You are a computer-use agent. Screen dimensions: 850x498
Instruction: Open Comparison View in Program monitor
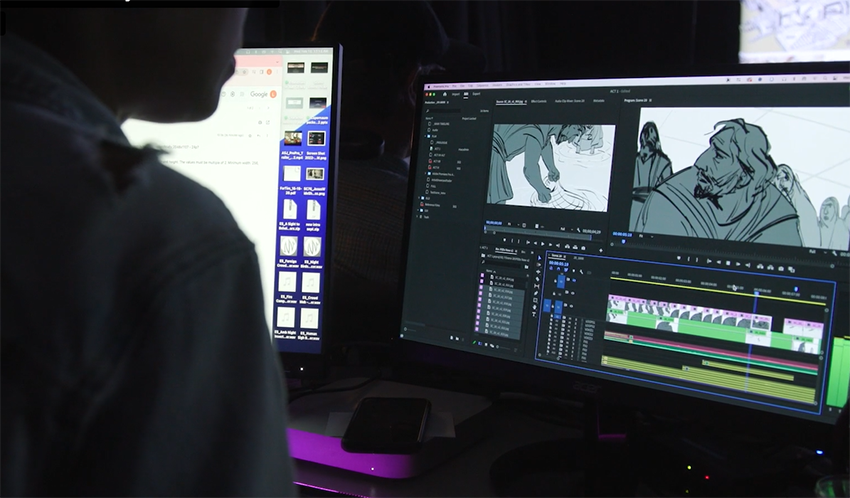pos(791,269)
